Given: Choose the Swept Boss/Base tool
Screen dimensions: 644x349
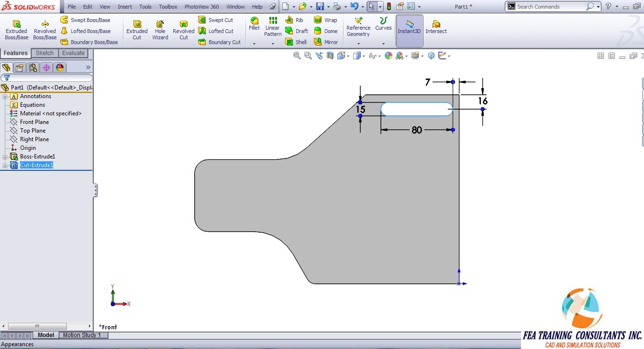Looking at the screenshot, I should click(85, 20).
